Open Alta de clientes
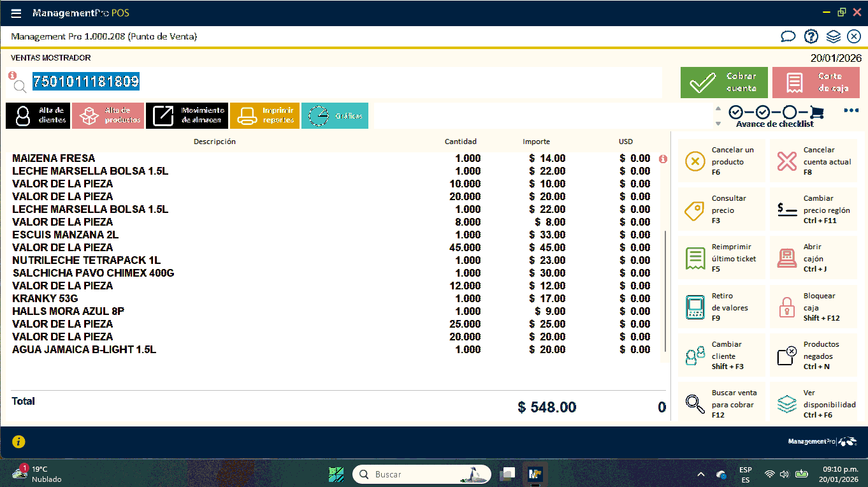The height and width of the screenshot is (487, 868). [38, 115]
